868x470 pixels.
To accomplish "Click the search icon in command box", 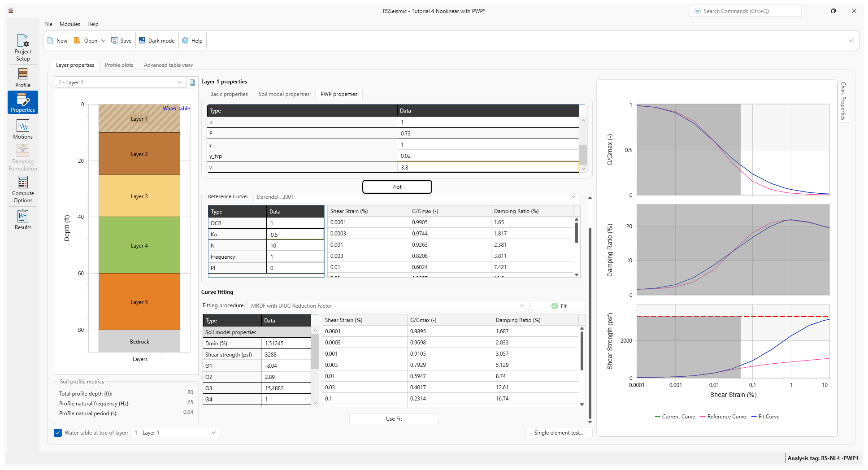I will coord(698,11).
